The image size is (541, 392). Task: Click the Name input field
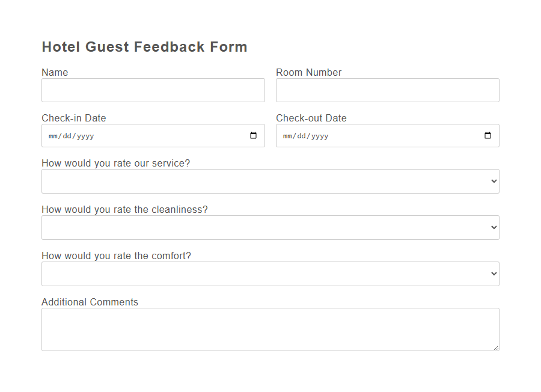coord(153,90)
